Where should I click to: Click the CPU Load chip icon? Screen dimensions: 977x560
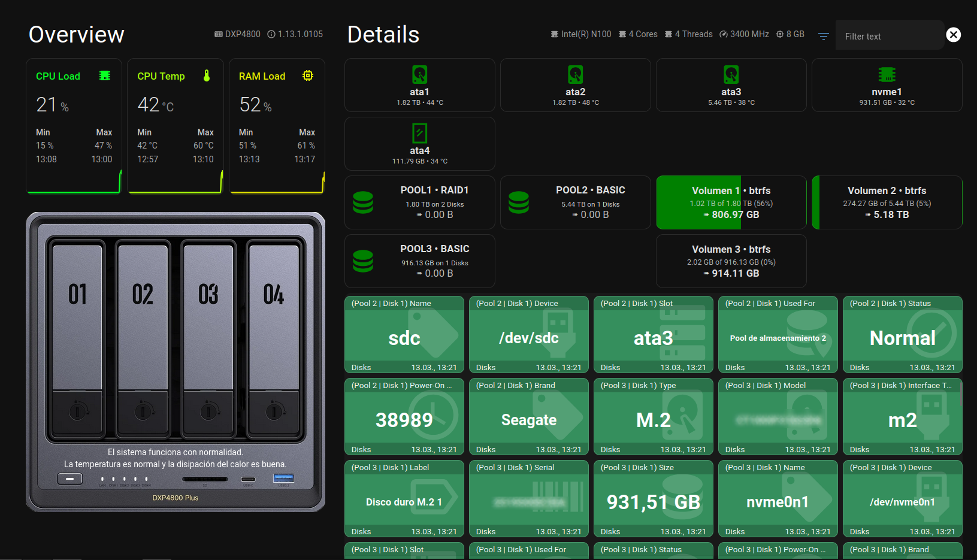[105, 75]
